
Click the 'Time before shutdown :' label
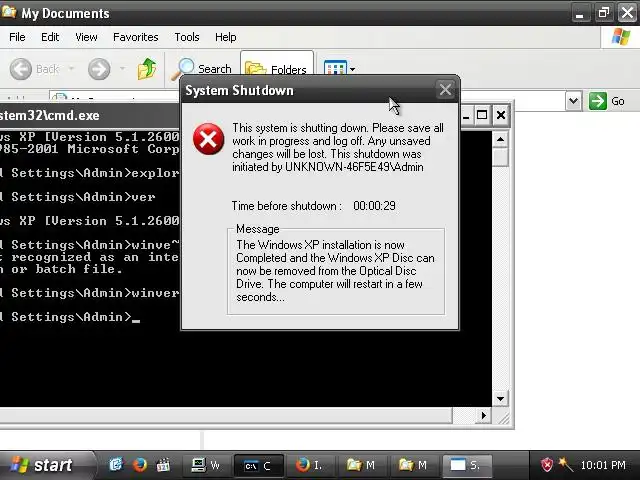[287, 206]
